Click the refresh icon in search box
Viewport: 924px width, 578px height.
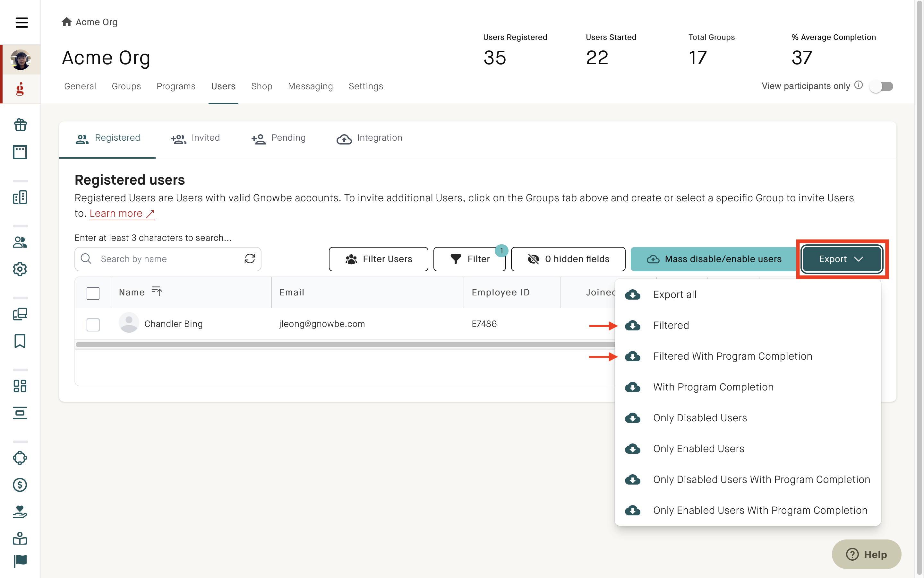click(250, 259)
